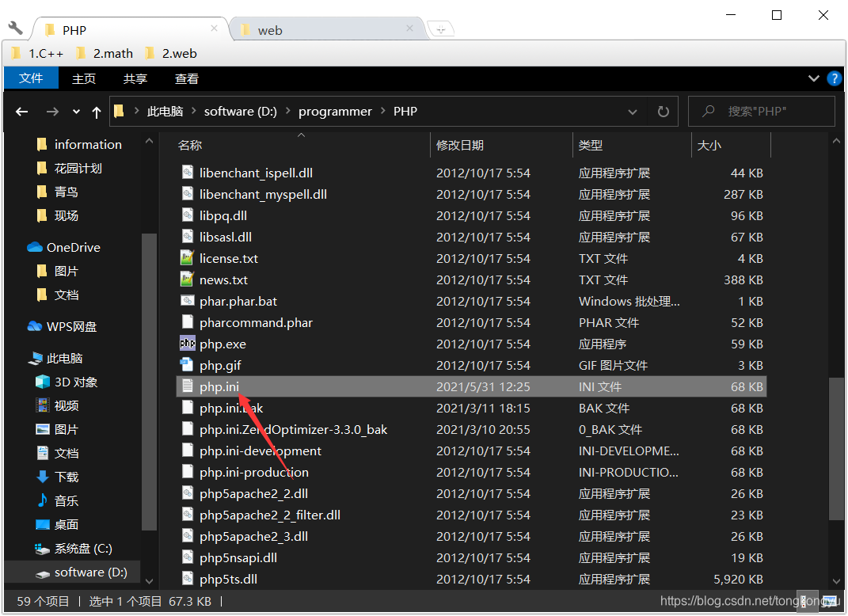The image size is (848, 616).
Task: Expand the ribbon with the chevron
Action: pos(813,78)
